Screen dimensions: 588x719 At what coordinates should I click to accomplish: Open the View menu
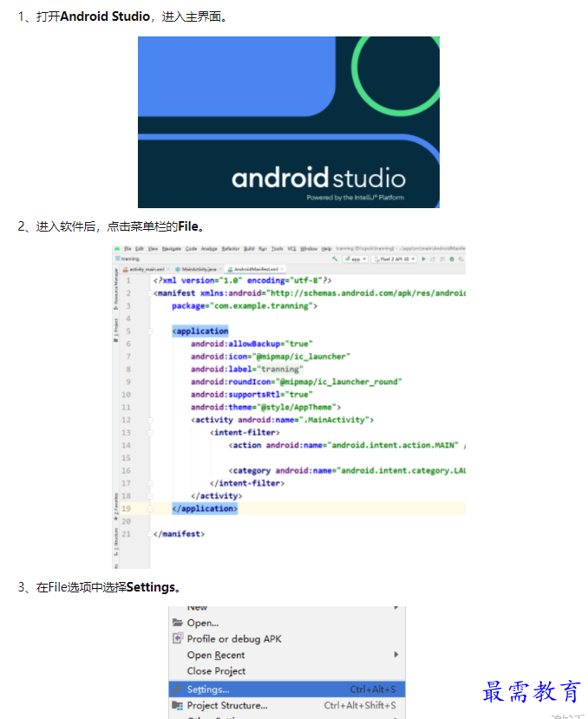153,249
